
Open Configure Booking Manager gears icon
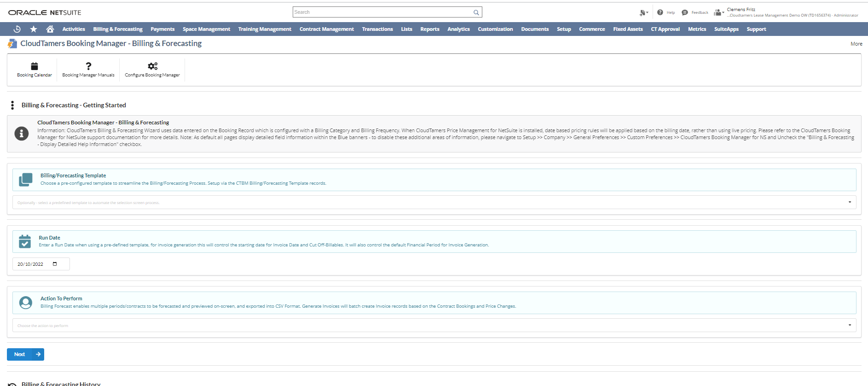pos(152,66)
